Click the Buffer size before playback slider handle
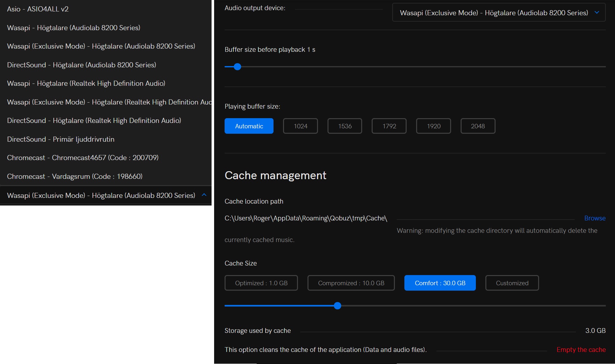 coord(237,67)
